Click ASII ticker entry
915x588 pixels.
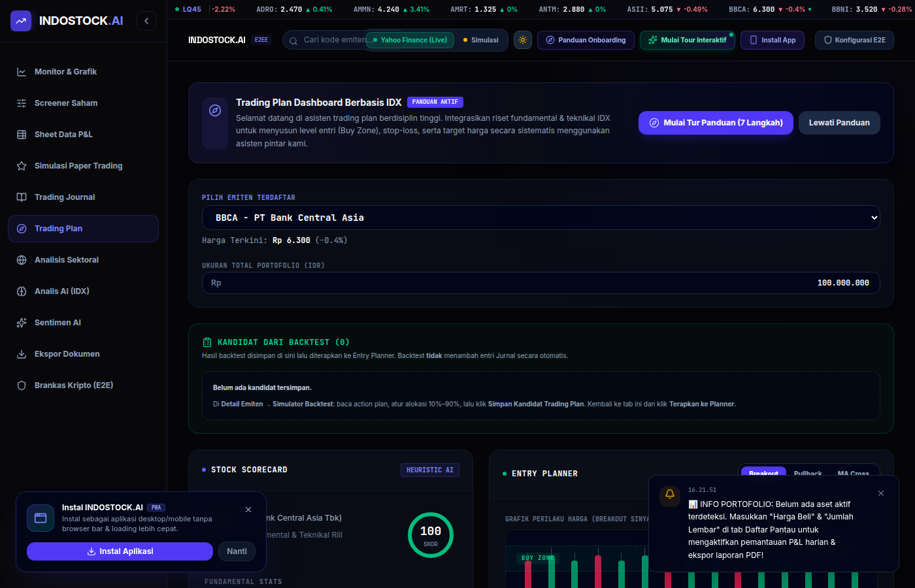tap(667, 9)
